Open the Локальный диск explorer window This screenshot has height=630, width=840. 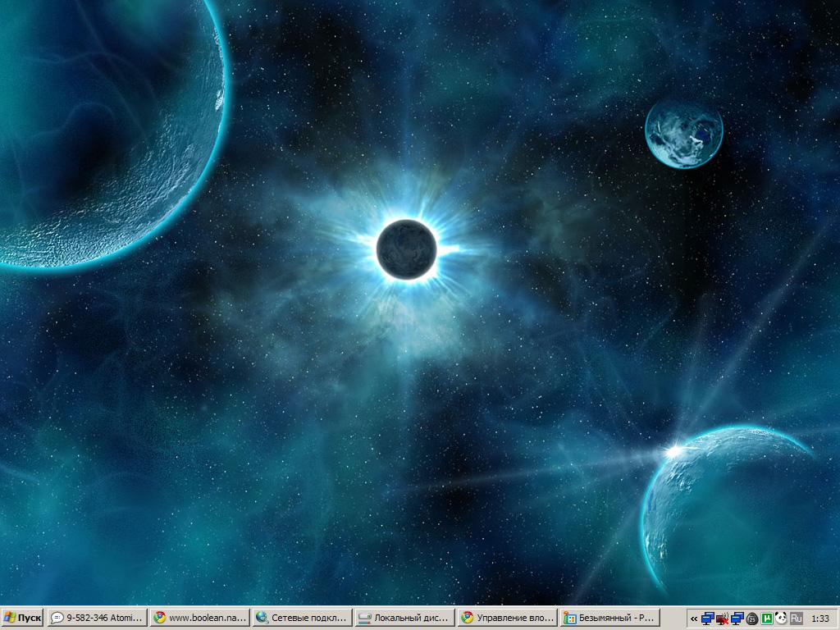point(404,618)
